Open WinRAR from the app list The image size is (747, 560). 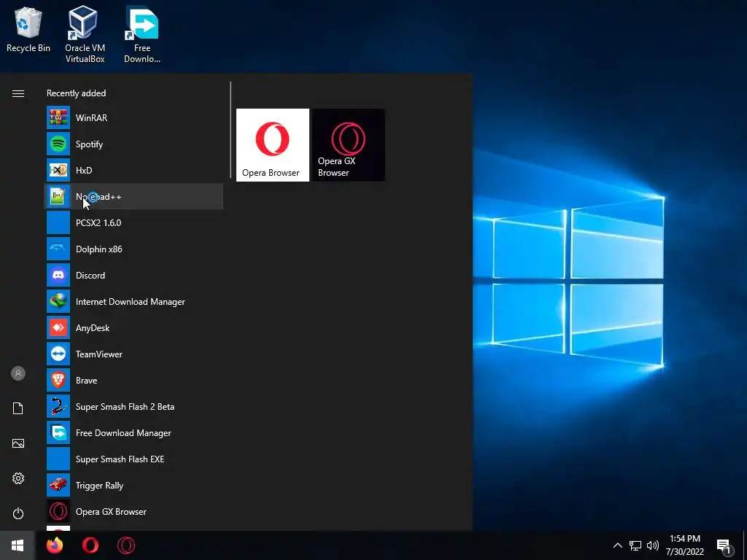tap(133, 117)
